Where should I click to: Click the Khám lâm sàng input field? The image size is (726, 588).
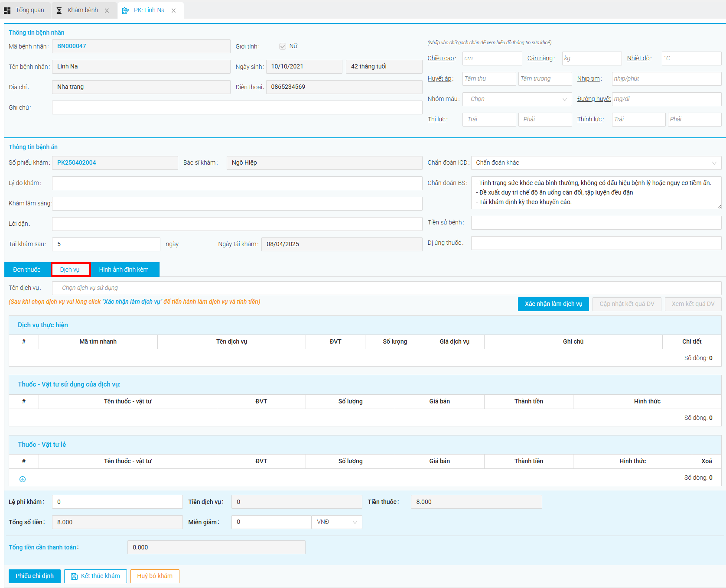point(237,204)
